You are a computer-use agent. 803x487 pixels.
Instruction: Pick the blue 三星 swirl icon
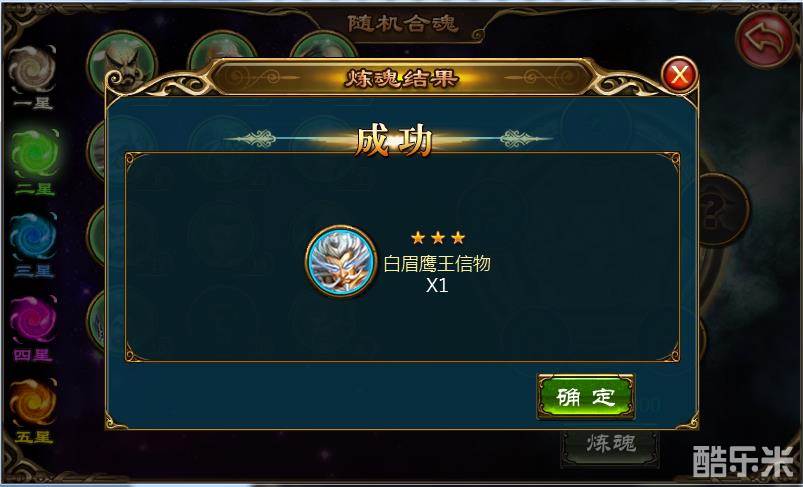34,237
